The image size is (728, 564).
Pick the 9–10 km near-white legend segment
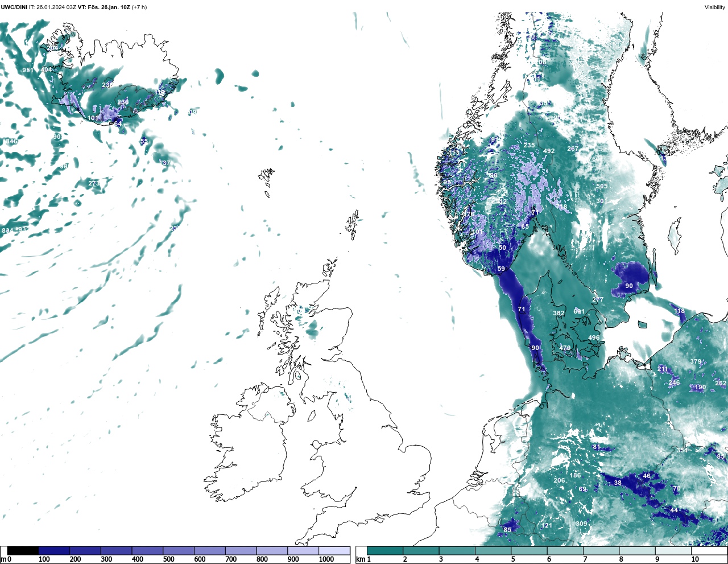click(673, 551)
